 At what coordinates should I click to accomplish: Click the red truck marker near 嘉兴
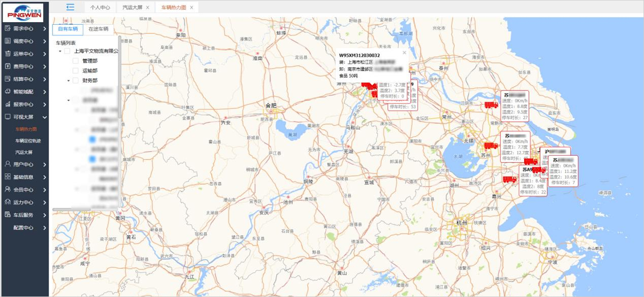(x=509, y=179)
